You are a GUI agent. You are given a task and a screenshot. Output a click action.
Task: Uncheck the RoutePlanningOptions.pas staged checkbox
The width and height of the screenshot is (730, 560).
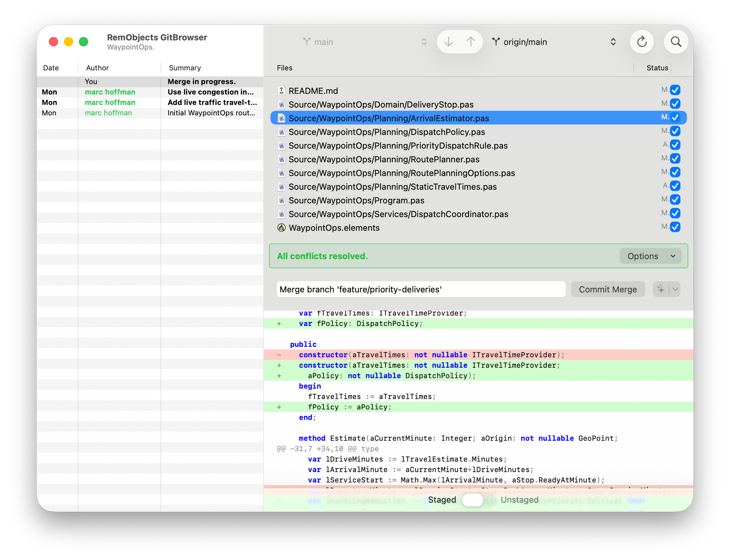tap(675, 172)
